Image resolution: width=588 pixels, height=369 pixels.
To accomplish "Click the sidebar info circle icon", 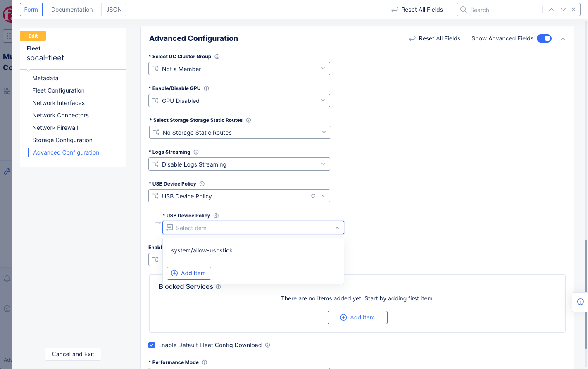I will (7, 309).
